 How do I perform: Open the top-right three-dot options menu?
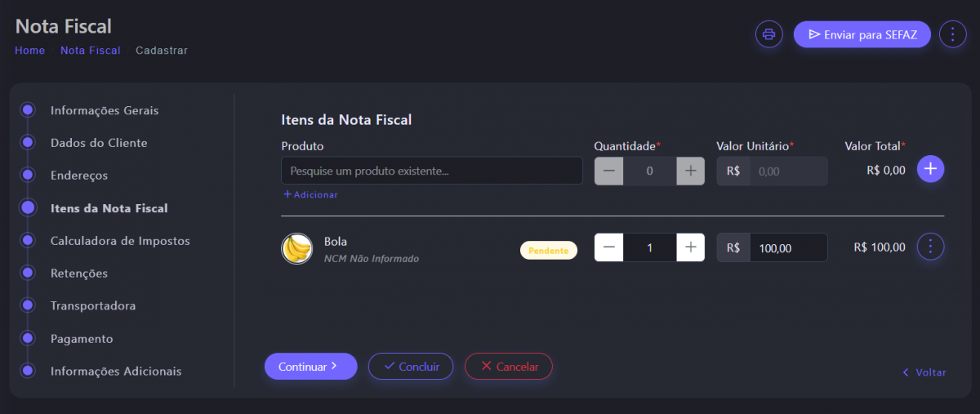point(952,34)
